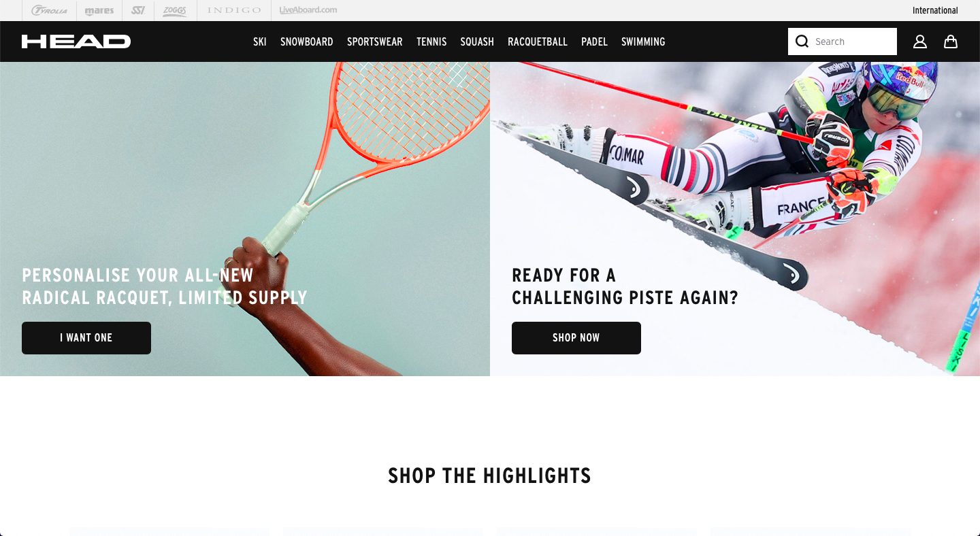Open the Zoggs brand logo link
Image resolution: width=980 pixels, height=536 pixels.
click(x=175, y=10)
